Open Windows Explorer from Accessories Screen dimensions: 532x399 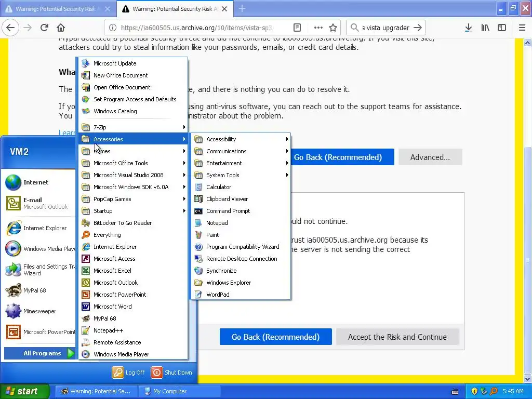pos(241,282)
